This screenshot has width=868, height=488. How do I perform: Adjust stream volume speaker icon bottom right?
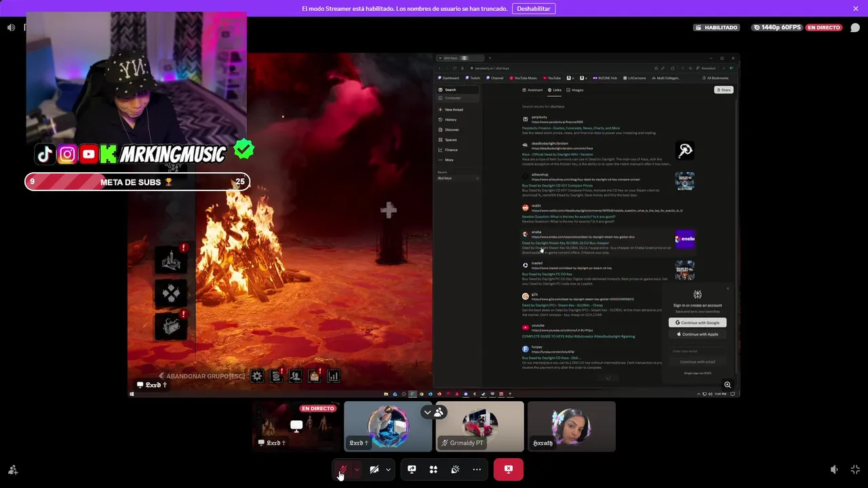(x=834, y=469)
